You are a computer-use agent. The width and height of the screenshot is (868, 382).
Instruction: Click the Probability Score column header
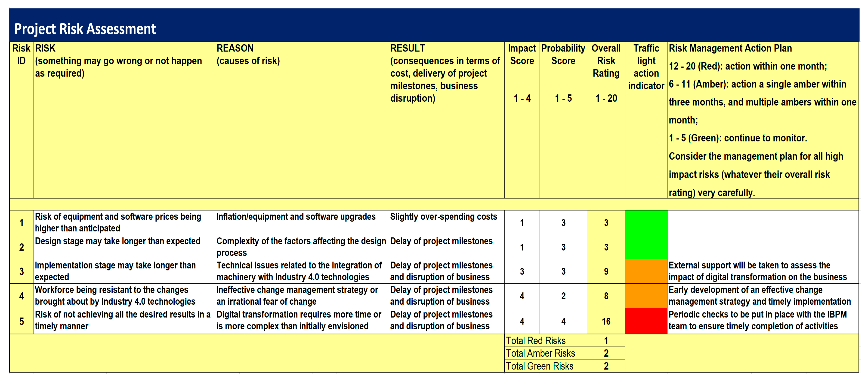coord(563,55)
